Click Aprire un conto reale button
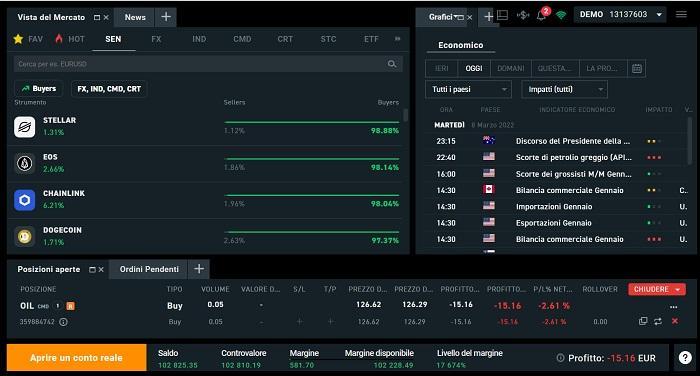The height and width of the screenshot is (376, 700). tap(76, 357)
